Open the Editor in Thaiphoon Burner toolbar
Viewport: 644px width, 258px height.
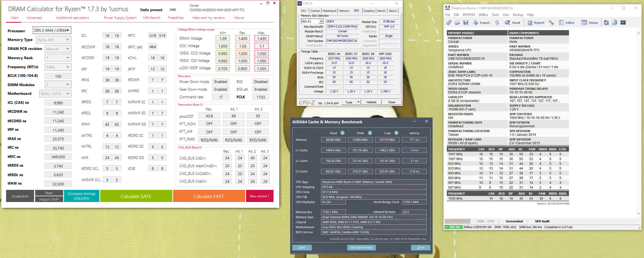(567, 23)
